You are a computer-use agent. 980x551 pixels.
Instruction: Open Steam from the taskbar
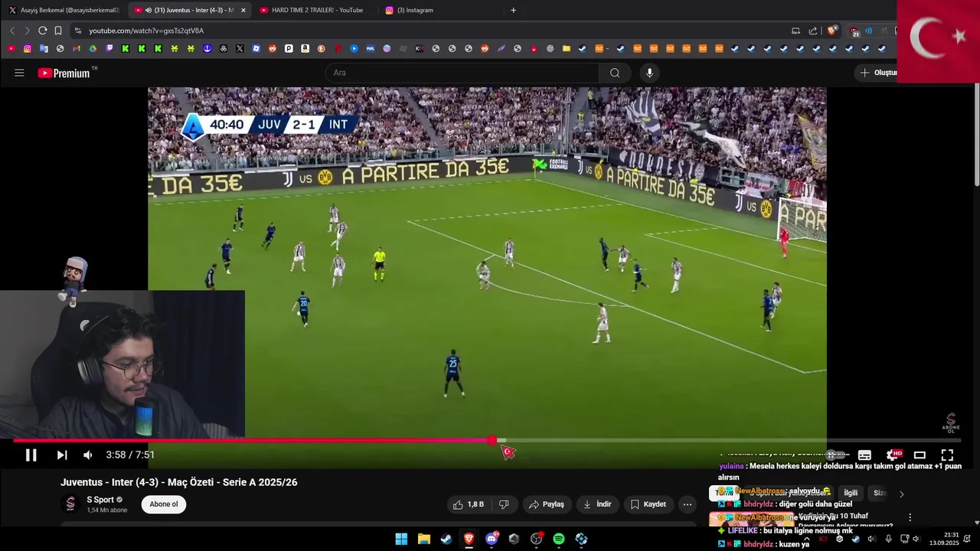(446, 539)
